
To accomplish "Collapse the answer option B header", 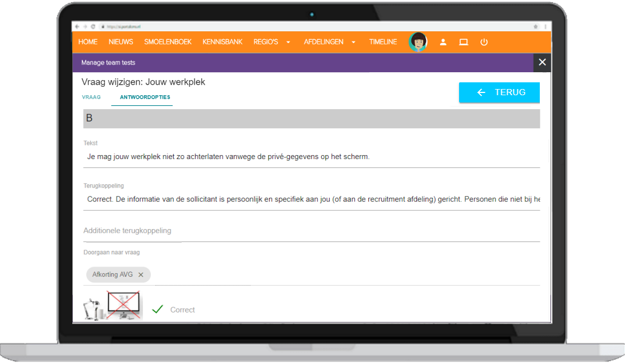I will pyautogui.click(x=311, y=119).
